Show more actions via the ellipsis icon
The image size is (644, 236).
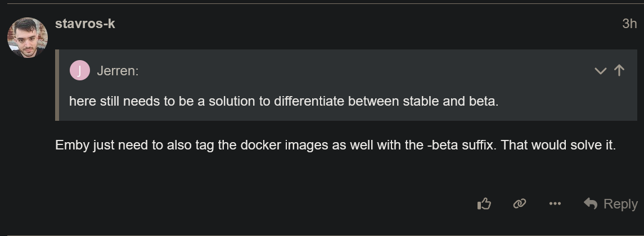(555, 204)
